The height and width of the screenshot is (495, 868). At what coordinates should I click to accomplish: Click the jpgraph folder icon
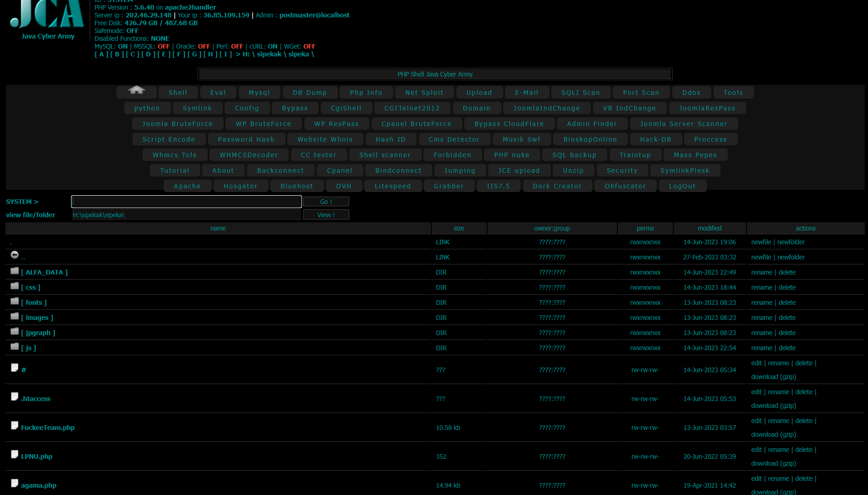tap(15, 331)
